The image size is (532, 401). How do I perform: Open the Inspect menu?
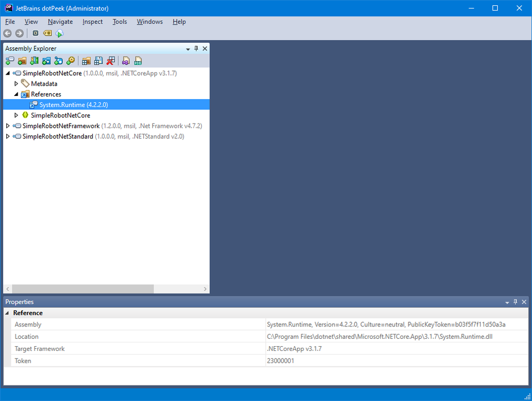point(92,22)
